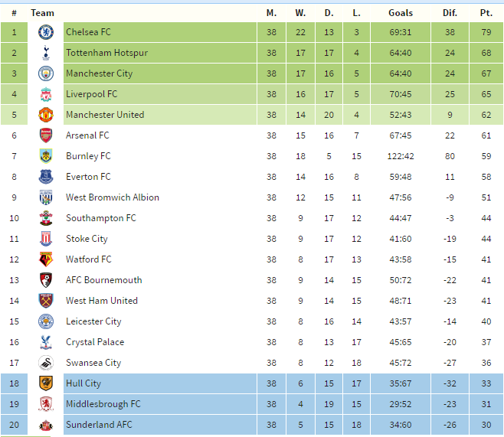Click the Chelsea FC club crest
The height and width of the screenshot is (437, 504).
[46, 32]
